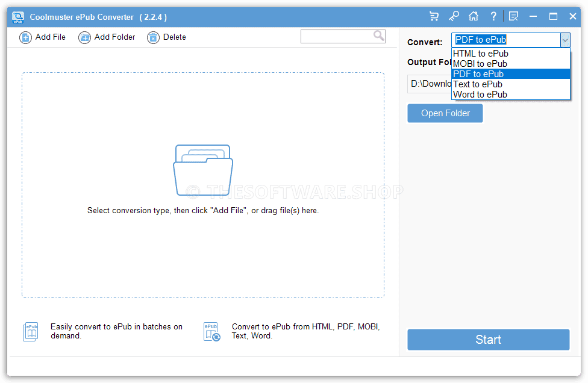Click the folder icon in drop area
Viewport: 588px width, 383px height.
click(x=203, y=170)
